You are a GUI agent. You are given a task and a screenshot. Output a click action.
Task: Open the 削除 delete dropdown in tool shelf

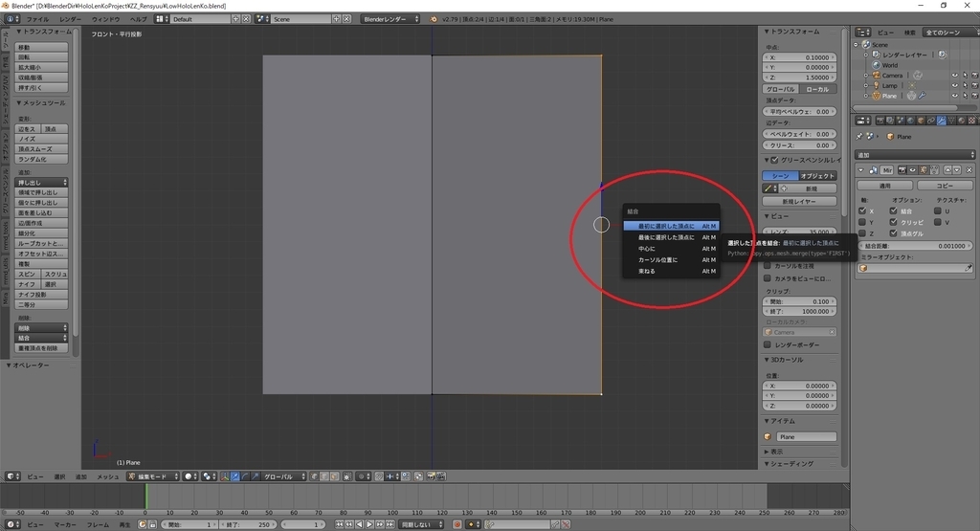click(41, 328)
